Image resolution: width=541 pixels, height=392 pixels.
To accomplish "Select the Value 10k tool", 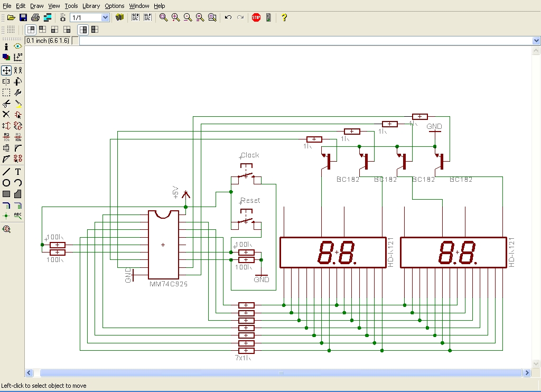I will [x=18, y=137].
